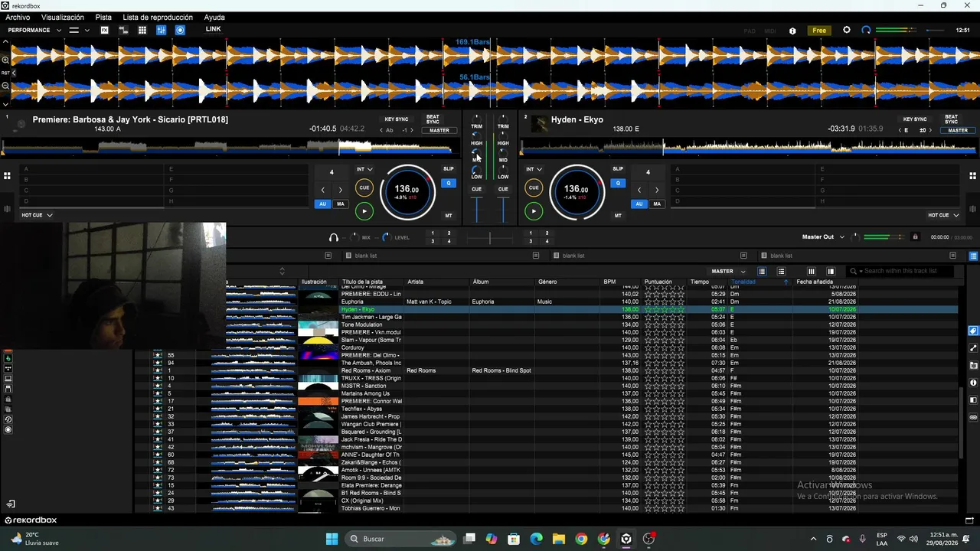
Task: Toggle Master Tempo MT on deck 1
Action: pos(449,216)
